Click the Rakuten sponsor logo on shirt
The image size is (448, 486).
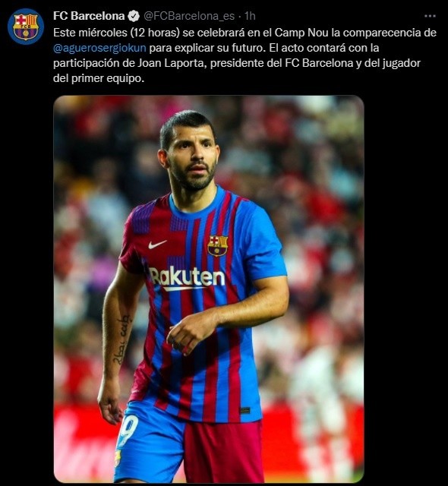tap(187, 279)
